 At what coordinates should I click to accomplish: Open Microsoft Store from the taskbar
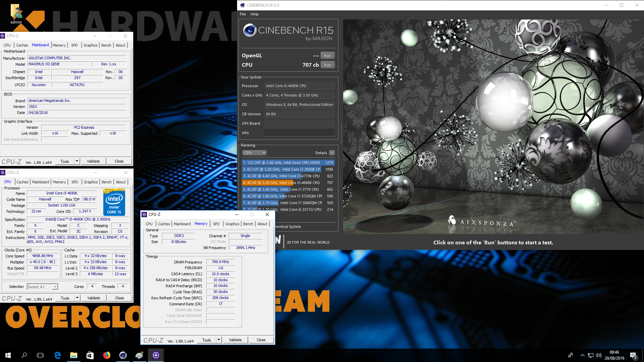90,355
